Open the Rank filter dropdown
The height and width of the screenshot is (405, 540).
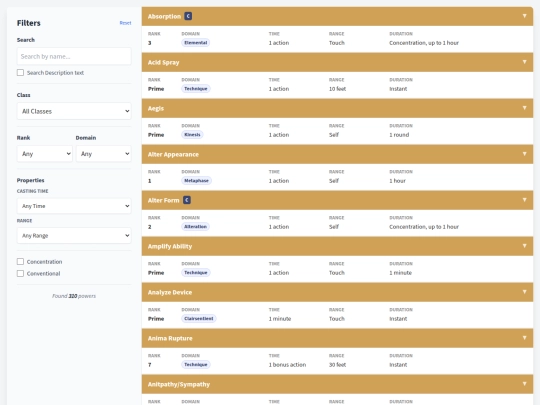(44, 154)
